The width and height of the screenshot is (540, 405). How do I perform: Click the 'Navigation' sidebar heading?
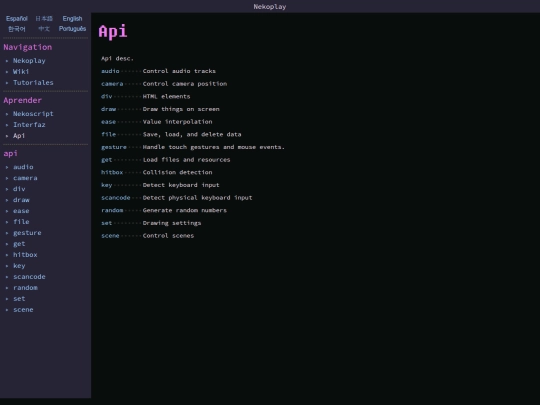coord(28,47)
